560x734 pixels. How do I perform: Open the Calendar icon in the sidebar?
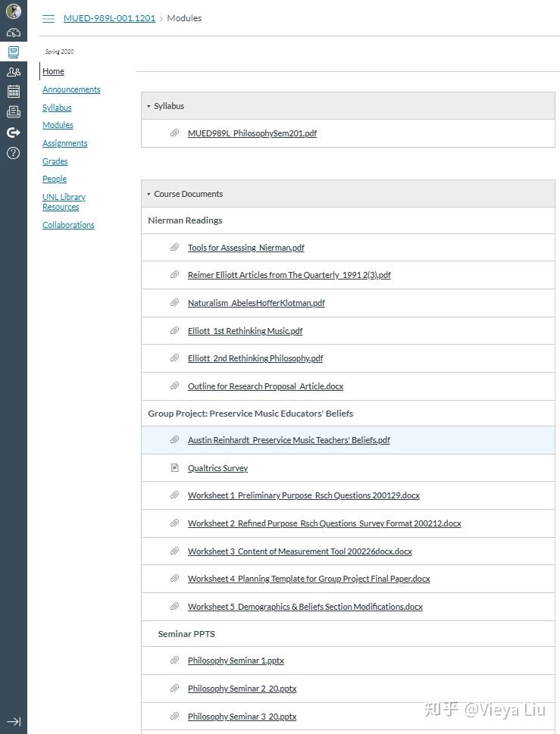tap(13, 92)
